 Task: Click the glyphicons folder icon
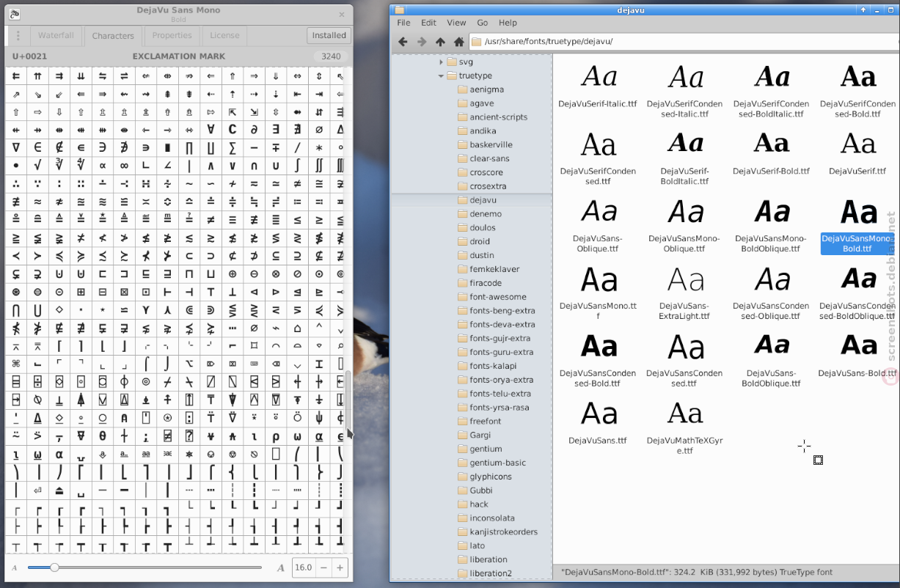462,477
